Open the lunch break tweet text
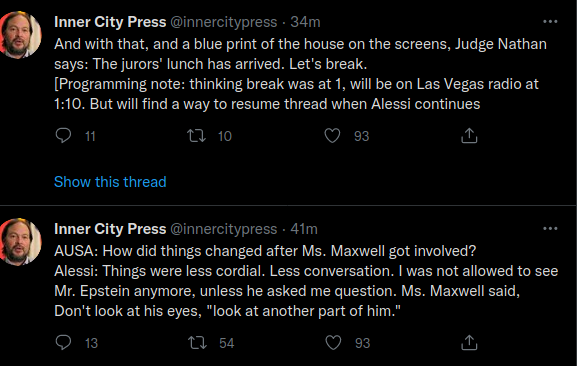577x366 pixels. [300, 74]
